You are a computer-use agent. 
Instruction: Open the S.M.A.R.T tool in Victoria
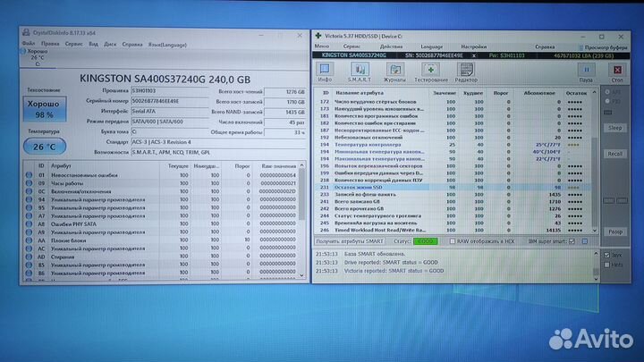click(360, 72)
